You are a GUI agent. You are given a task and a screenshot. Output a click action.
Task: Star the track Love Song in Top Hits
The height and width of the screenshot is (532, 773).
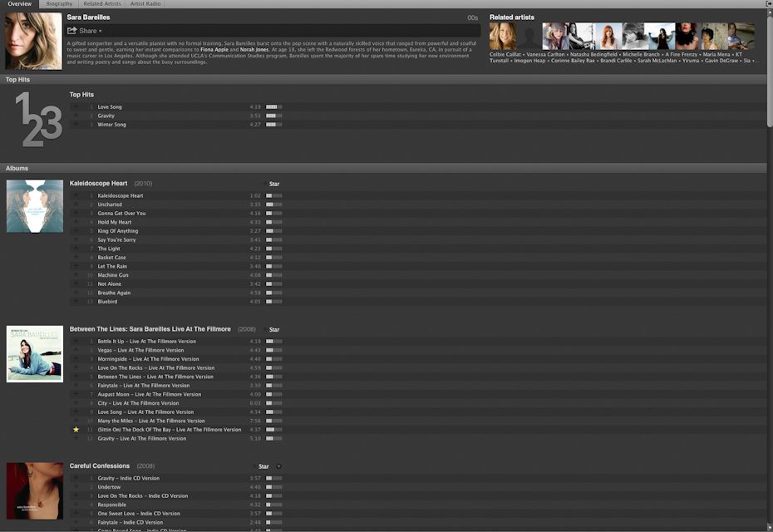76,106
